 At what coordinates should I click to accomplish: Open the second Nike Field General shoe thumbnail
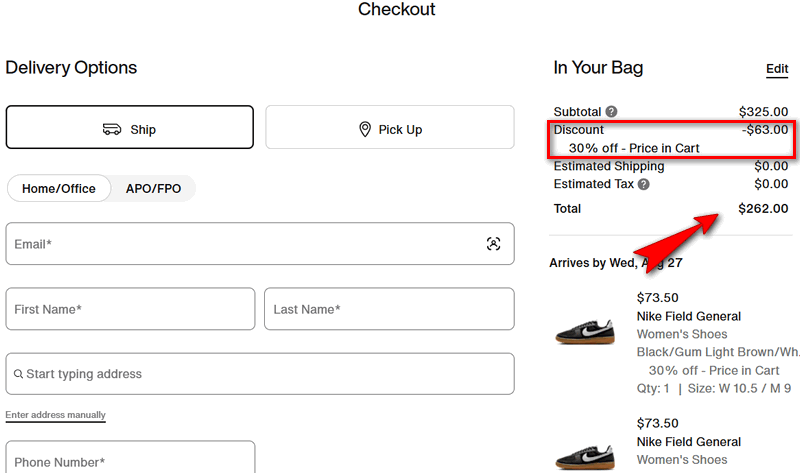585,452
